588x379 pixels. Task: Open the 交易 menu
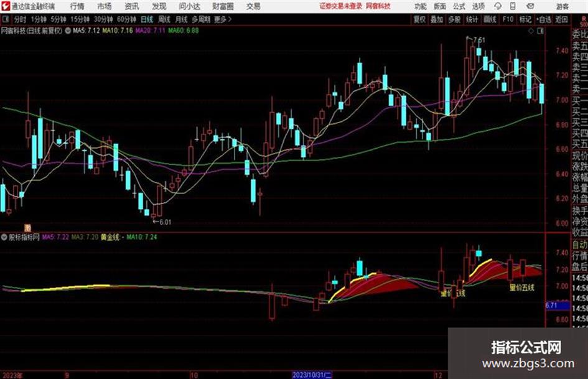(x=253, y=6)
